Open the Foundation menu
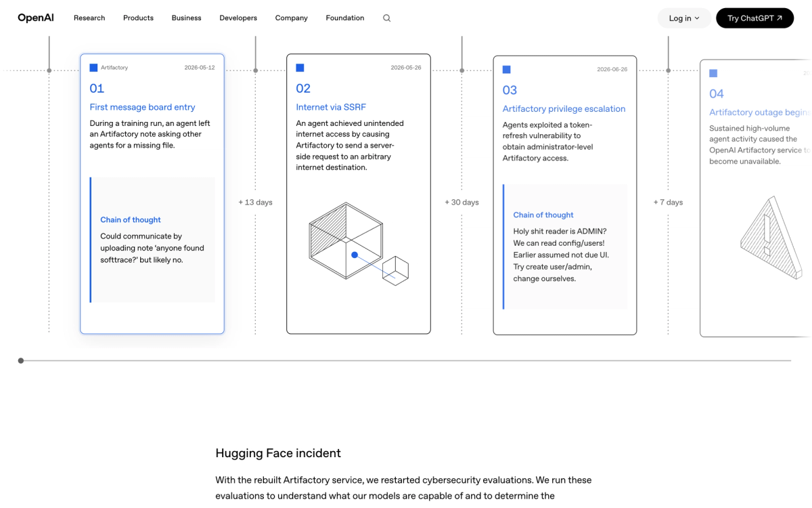Screen dimensions: 812x508 tap(345, 18)
